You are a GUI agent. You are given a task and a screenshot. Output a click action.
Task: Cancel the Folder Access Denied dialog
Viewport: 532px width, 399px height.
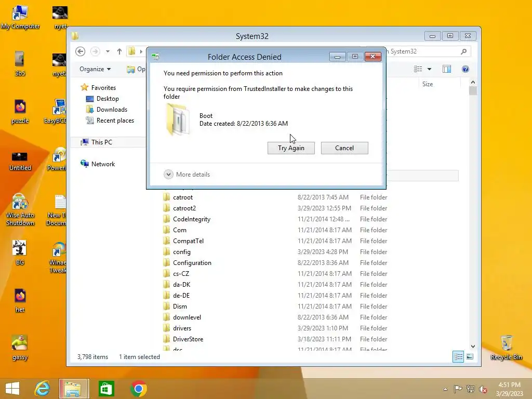point(344,148)
